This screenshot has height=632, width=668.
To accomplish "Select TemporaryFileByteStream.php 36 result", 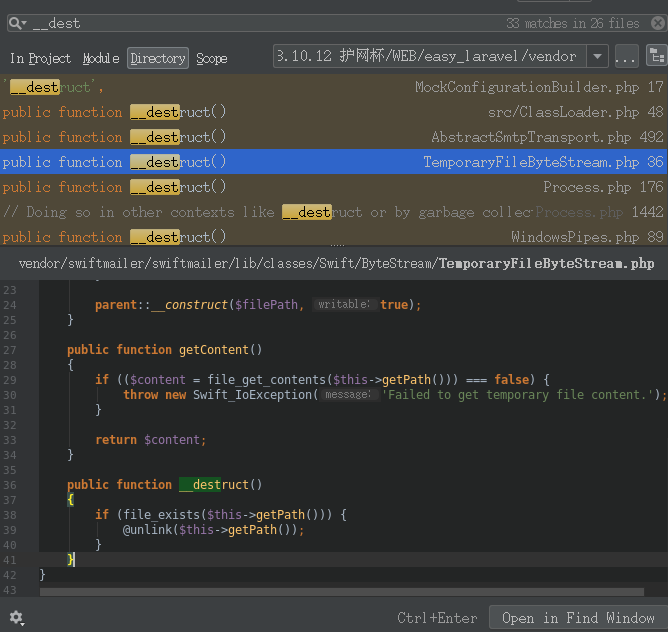I will 334,162.
